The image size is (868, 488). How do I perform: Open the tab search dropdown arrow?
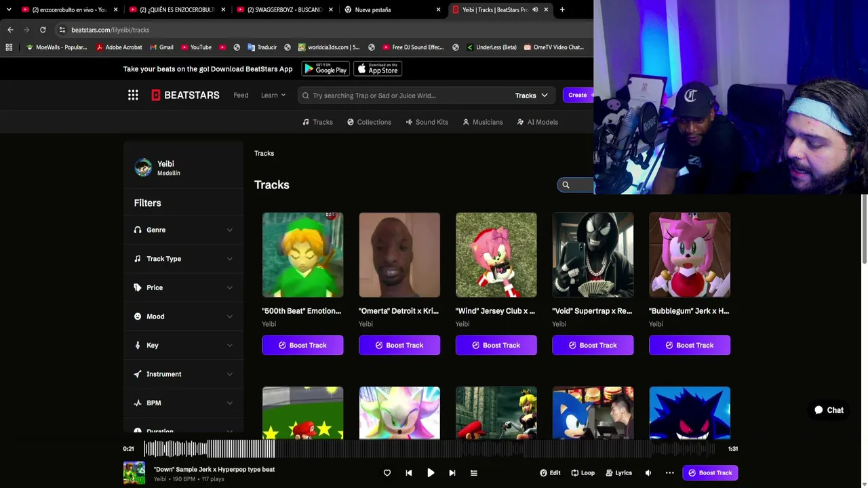pos(9,9)
